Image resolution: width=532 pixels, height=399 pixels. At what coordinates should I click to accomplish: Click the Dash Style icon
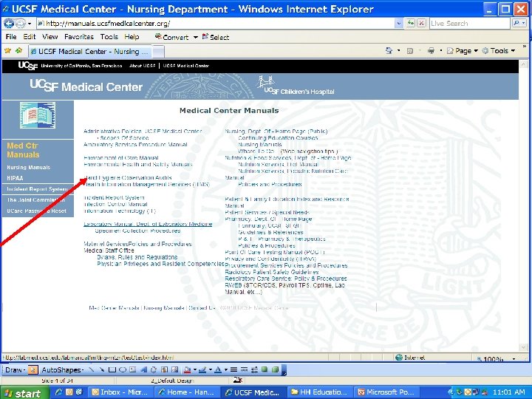244,369
